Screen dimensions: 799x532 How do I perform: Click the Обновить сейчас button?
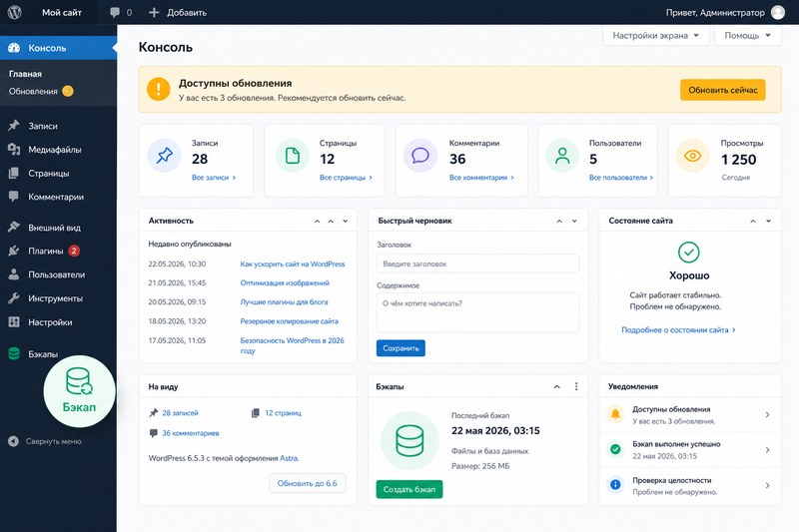pos(722,90)
